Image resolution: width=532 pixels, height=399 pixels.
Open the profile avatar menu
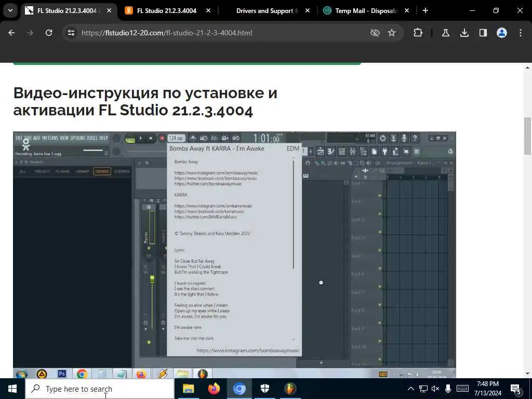tap(502, 33)
